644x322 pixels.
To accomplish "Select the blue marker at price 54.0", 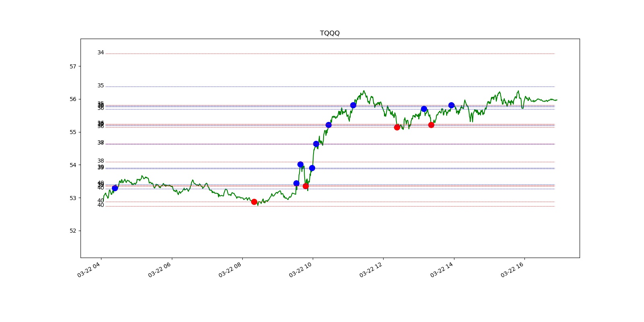I will (300, 164).
